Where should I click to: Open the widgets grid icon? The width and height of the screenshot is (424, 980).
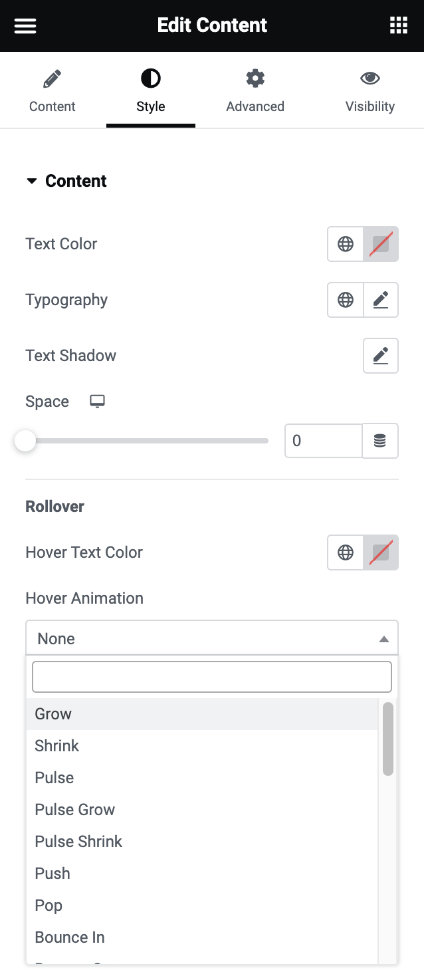pos(398,26)
